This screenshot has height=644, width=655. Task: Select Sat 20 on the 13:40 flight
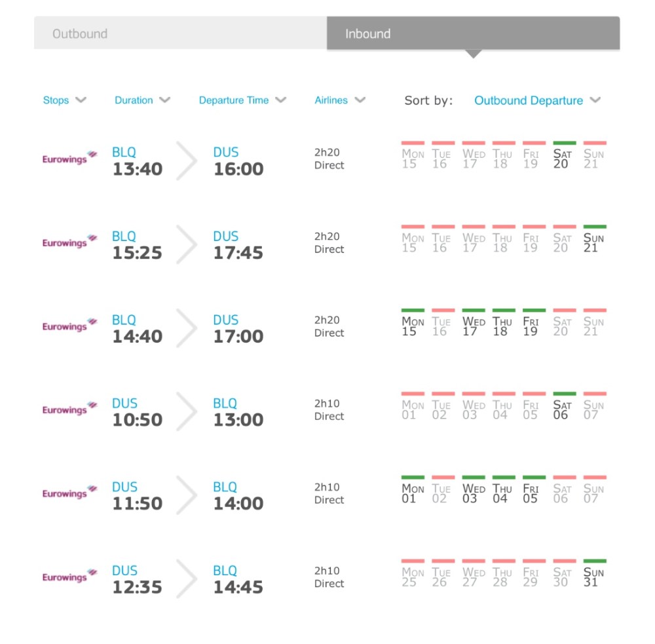[563, 156]
